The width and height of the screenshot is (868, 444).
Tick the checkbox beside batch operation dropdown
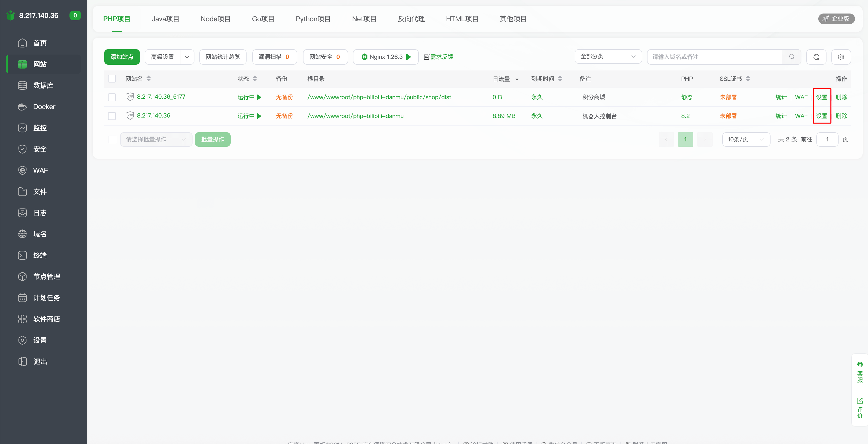coord(112,139)
